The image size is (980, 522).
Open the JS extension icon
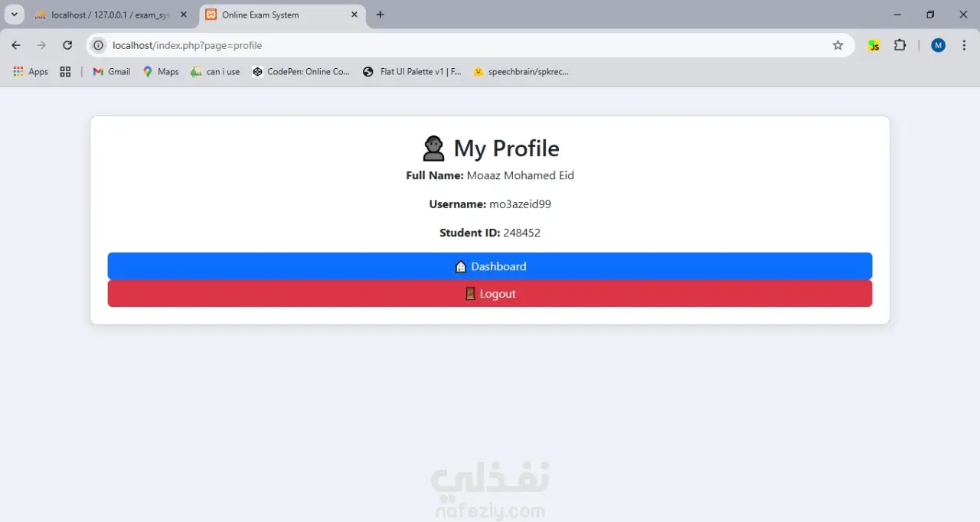pyautogui.click(x=874, y=45)
